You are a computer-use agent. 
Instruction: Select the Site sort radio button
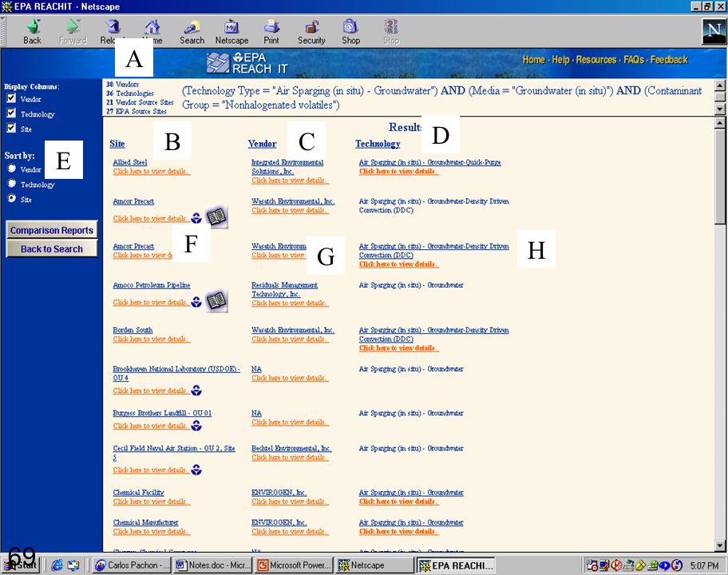coord(12,198)
